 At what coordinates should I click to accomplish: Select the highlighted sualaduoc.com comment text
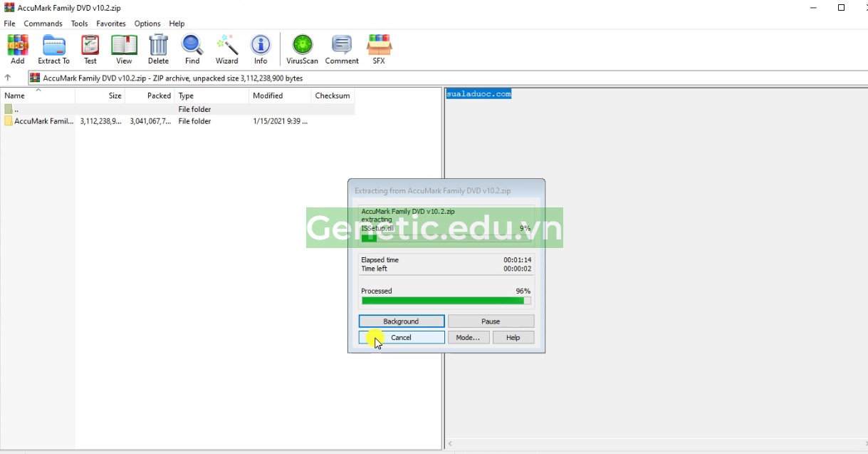tap(479, 93)
